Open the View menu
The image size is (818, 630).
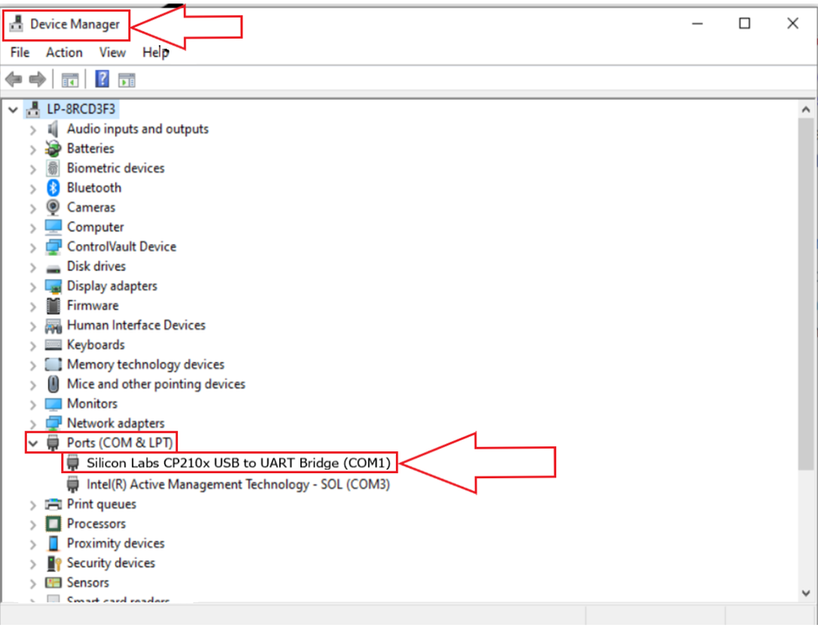pyautogui.click(x=112, y=52)
